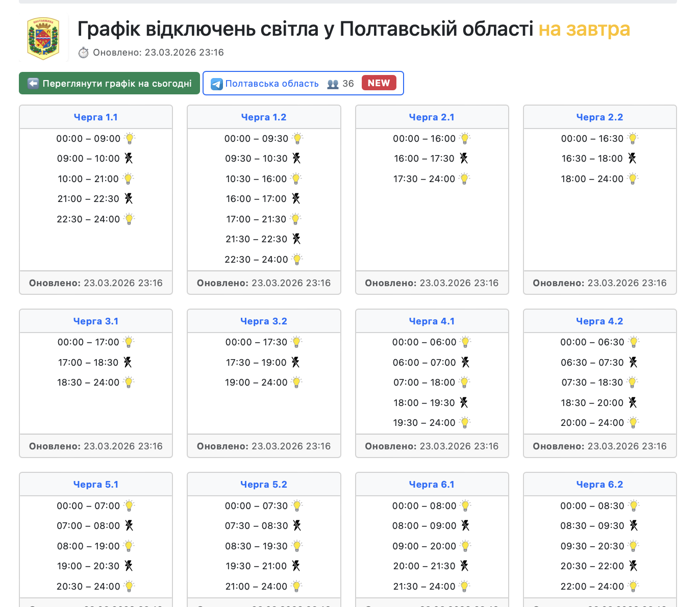Open the Черга 5.1 queue link
Image resolution: width=700 pixels, height=607 pixels.
96,485
